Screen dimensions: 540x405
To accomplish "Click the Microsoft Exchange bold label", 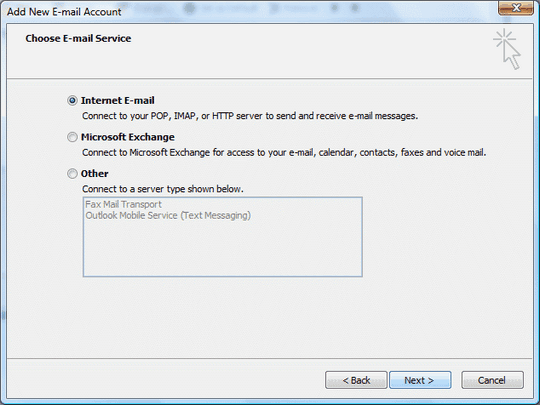I will [x=128, y=137].
